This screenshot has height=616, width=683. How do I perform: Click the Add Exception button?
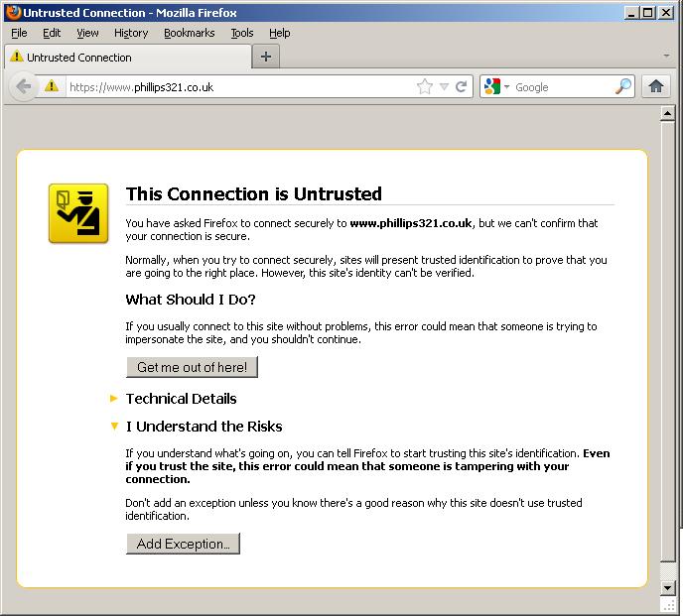(183, 544)
